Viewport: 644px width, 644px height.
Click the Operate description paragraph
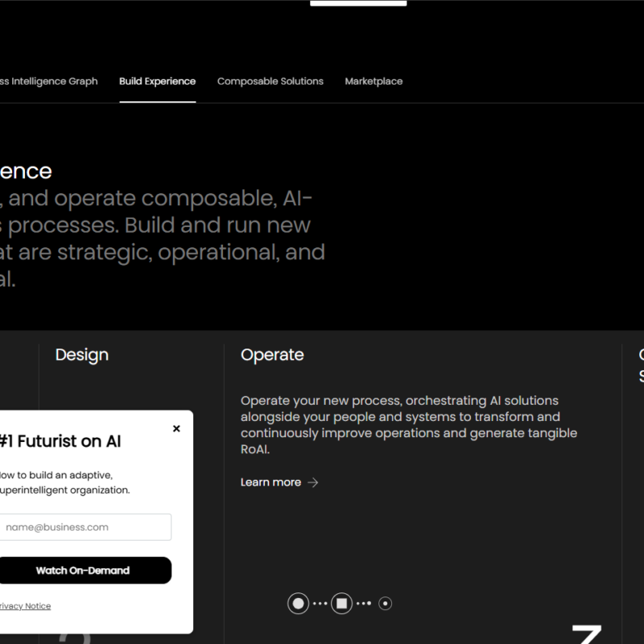pos(408,425)
